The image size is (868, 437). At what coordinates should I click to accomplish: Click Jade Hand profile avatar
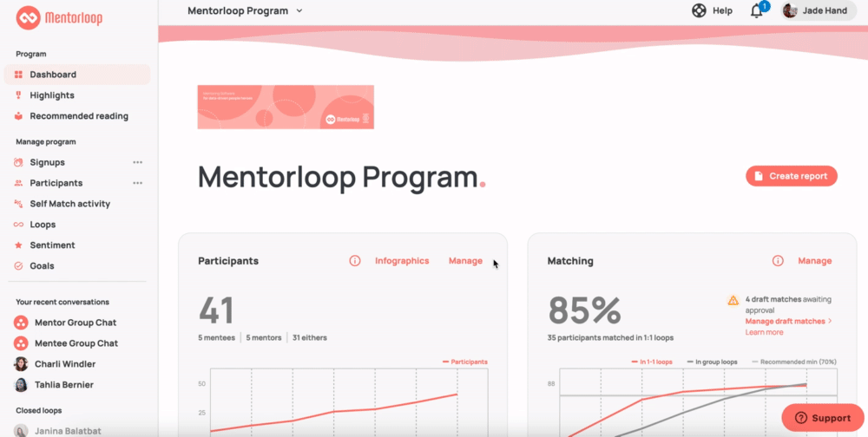click(790, 10)
